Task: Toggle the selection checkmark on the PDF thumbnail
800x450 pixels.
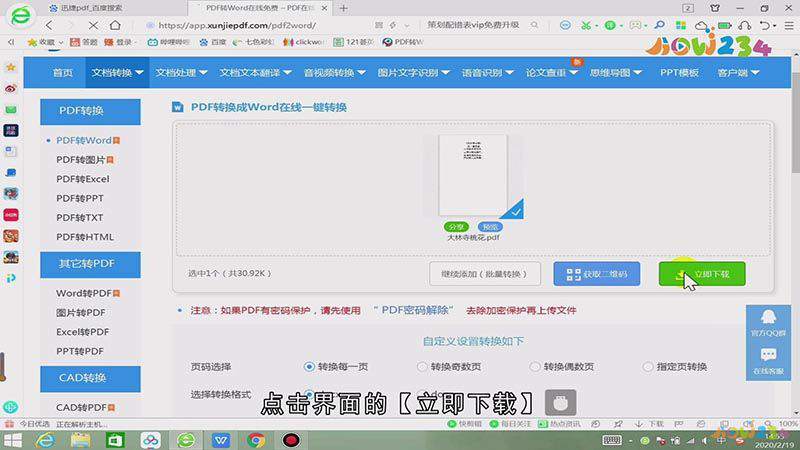Action: point(515,210)
